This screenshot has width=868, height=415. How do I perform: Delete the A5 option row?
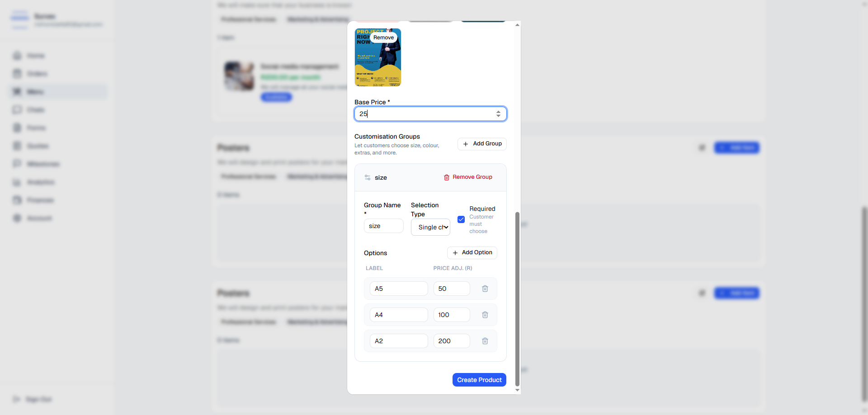[x=485, y=289]
